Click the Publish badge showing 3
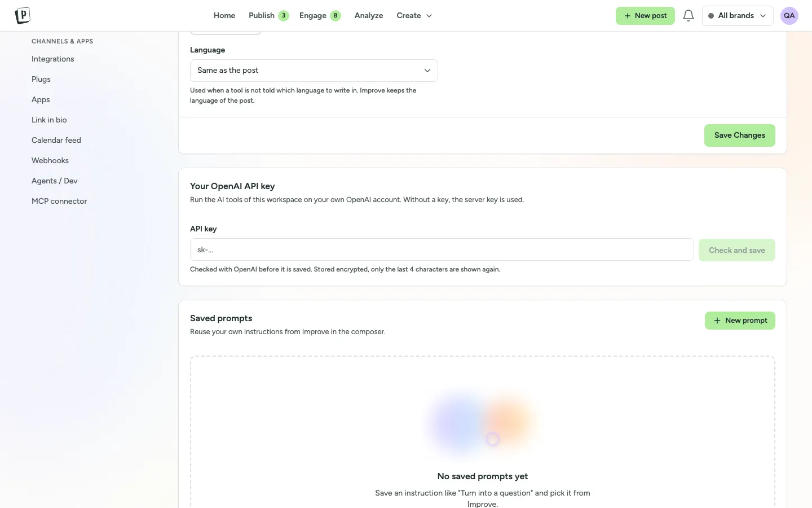812x508 pixels. tap(284, 16)
